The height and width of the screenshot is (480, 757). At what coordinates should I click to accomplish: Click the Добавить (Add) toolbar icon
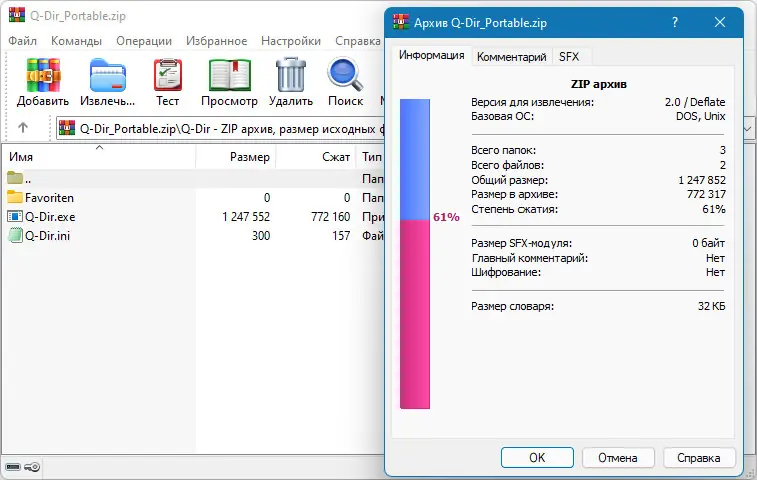click(x=43, y=75)
